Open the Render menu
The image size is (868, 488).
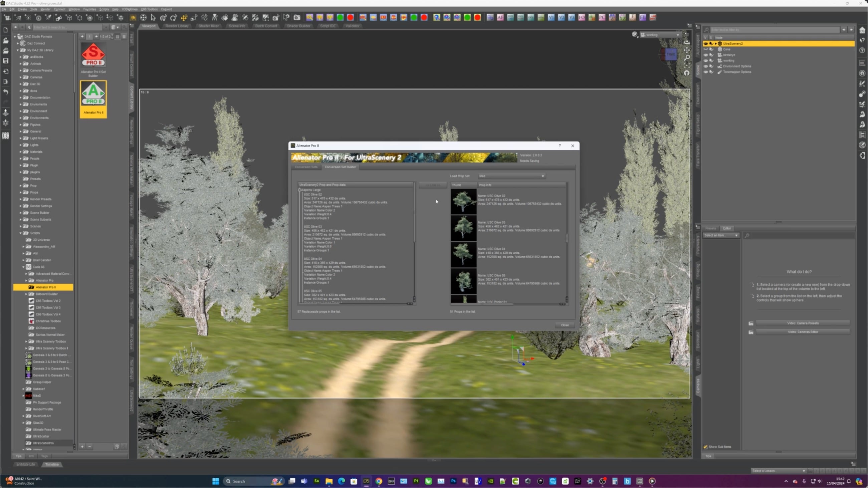click(45, 9)
